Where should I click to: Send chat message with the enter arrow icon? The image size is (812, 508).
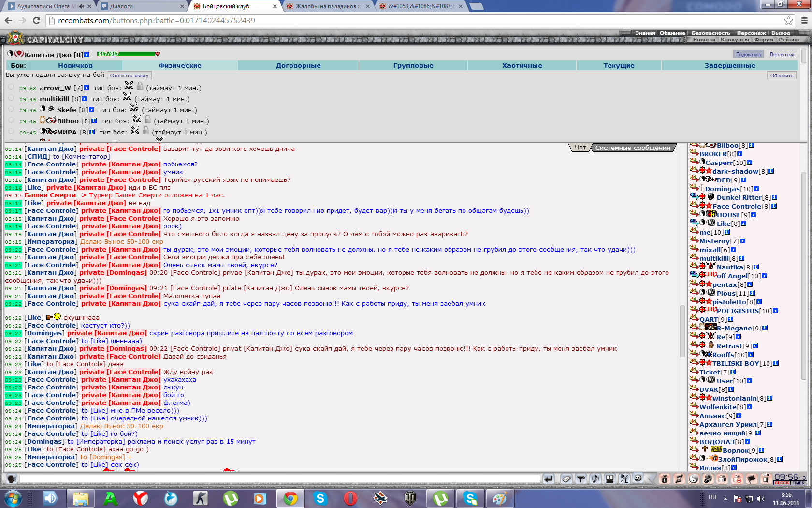click(x=549, y=478)
